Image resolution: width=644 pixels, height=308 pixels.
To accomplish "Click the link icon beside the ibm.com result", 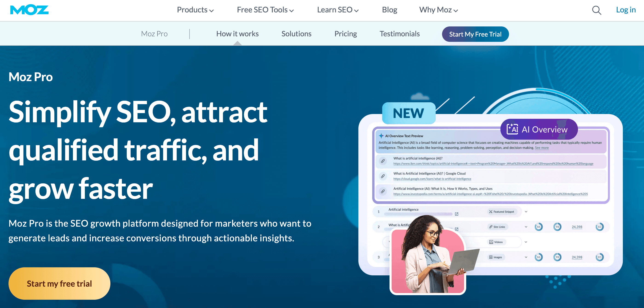I will [383, 161].
